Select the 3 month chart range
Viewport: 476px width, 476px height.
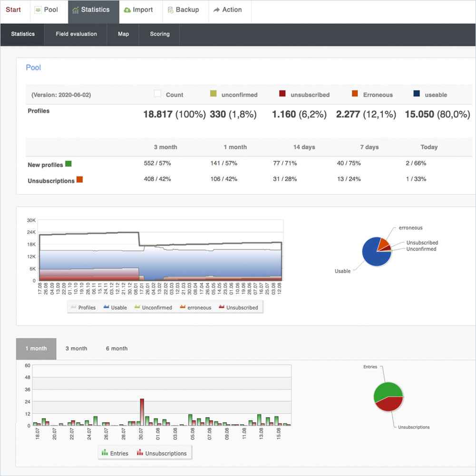tap(76, 349)
